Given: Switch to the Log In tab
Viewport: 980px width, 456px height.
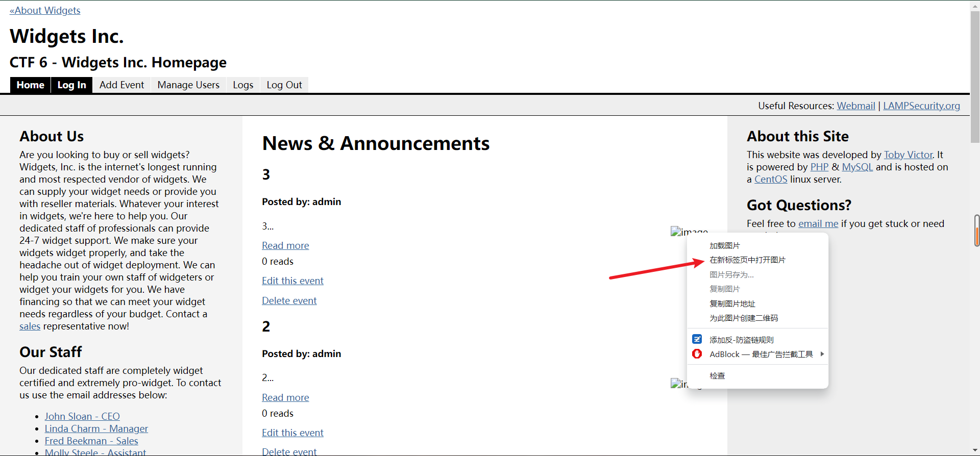Looking at the screenshot, I should [x=71, y=85].
